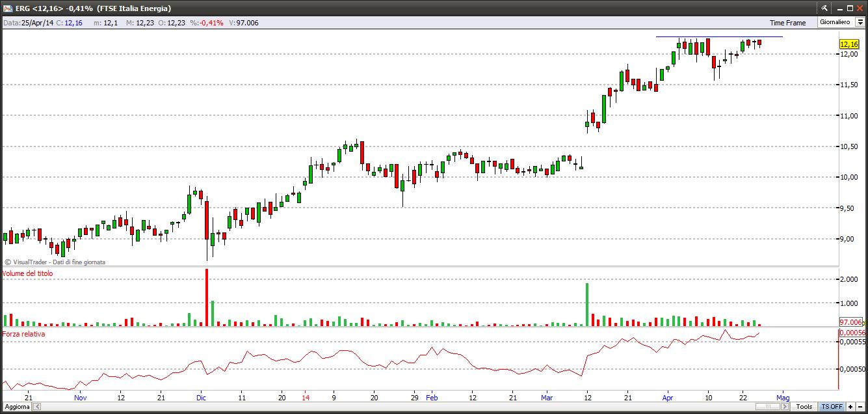
Task: Click the pin icon in title bar
Action: pos(824,8)
